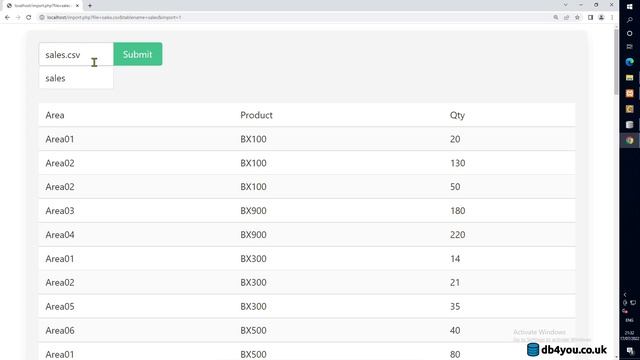Click the Qty value 14
The image size is (640, 360).
pyautogui.click(x=455, y=259)
